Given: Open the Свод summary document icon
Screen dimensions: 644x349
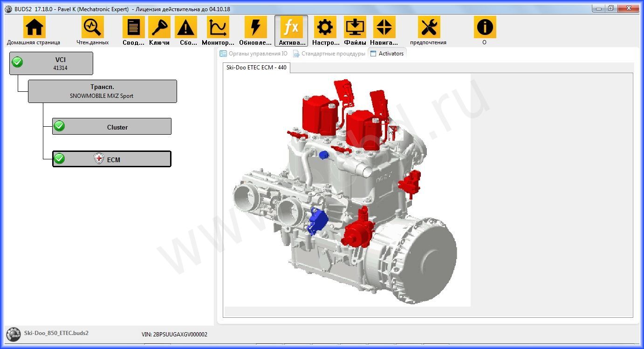Looking at the screenshot, I should coord(134,27).
